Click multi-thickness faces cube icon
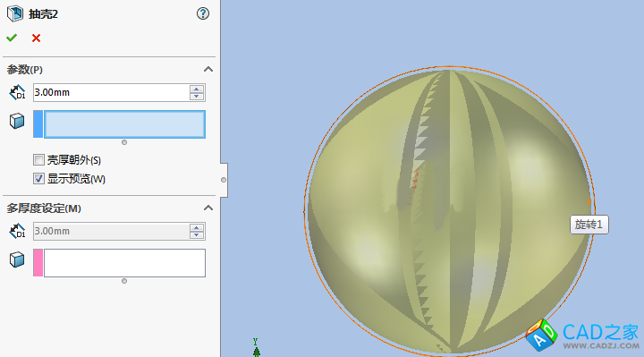 point(17,259)
